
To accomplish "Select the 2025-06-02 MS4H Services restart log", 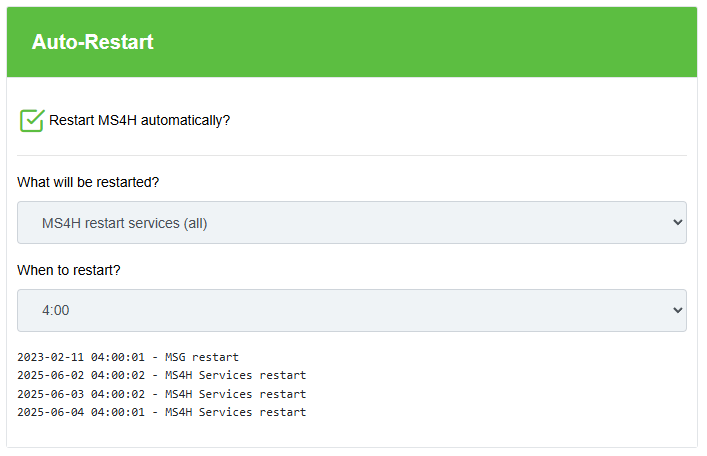I will 161,376.
